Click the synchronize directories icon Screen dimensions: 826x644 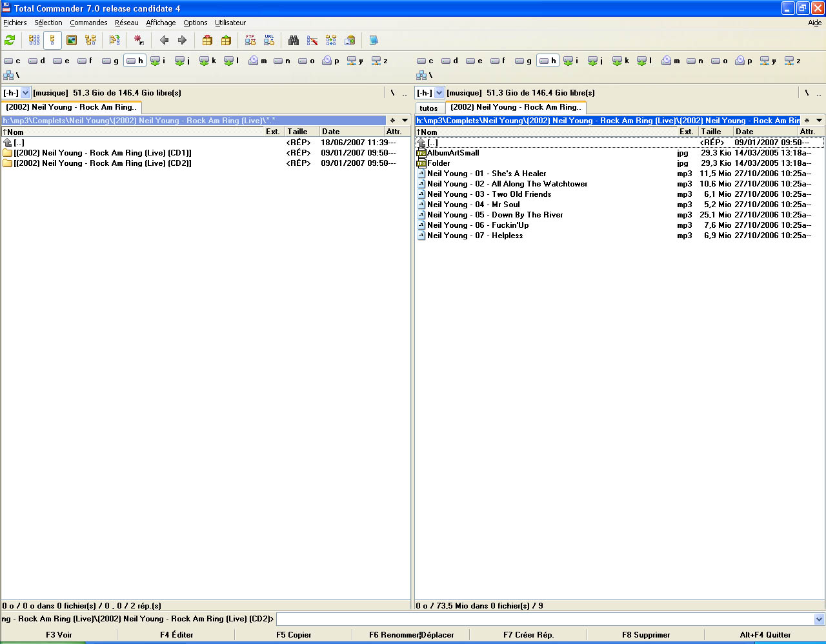[331, 41]
